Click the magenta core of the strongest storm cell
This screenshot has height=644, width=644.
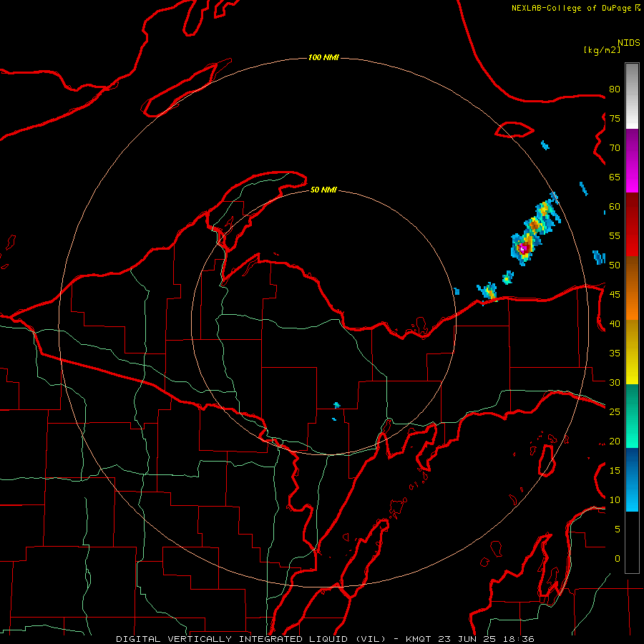523,248
